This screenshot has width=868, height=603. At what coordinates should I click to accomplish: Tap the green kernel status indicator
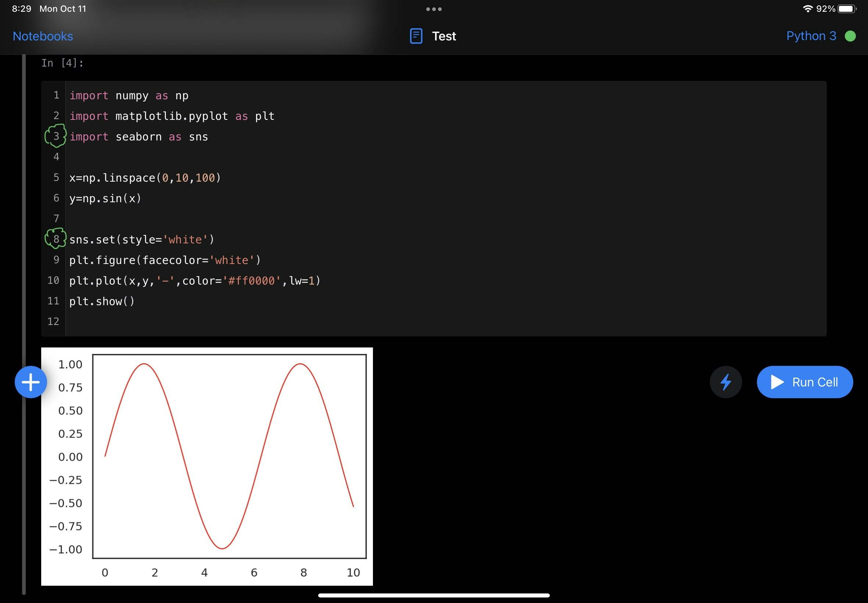(x=850, y=36)
